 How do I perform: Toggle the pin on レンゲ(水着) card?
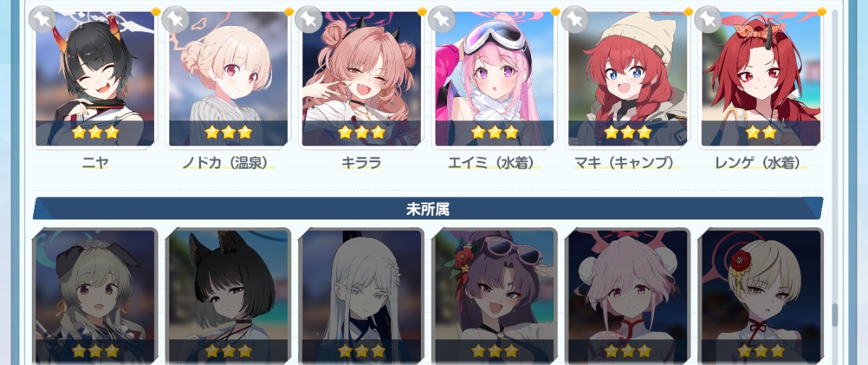707,19
